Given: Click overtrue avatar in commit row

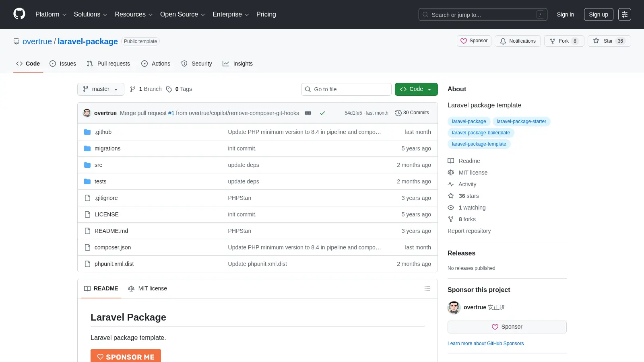Looking at the screenshot, I should [x=87, y=113].
